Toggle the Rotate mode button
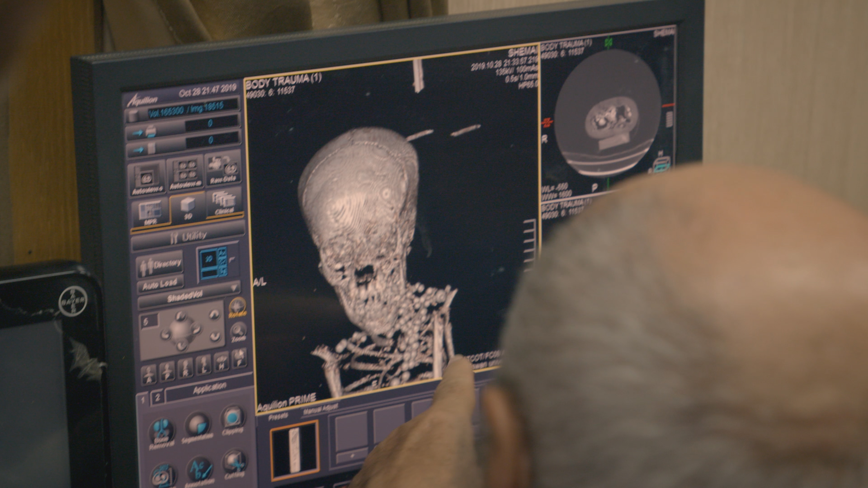The image size is (868, 488). [237, 307]
